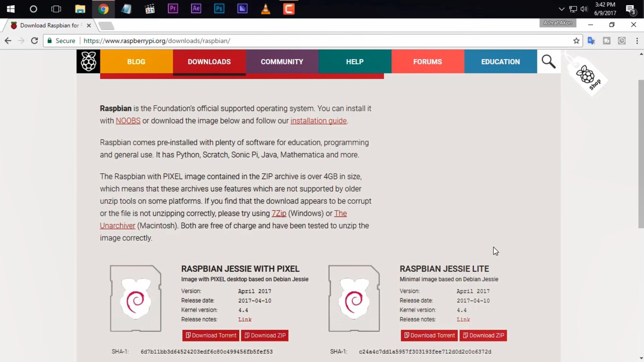
Task: Launch Adobe Premiere Pro from taskbar
Action: (x=173, y=9)
